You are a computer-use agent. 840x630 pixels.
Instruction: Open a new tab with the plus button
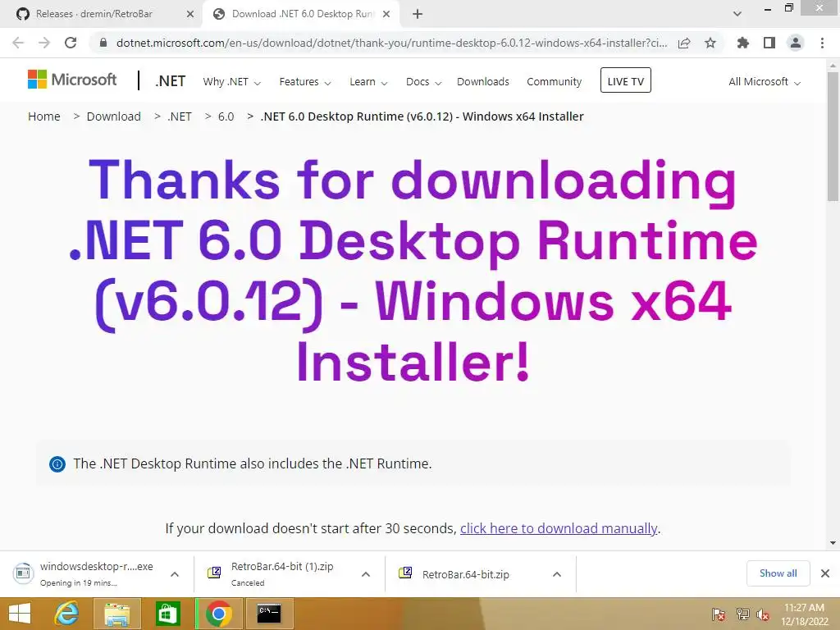tap(418, 14)
